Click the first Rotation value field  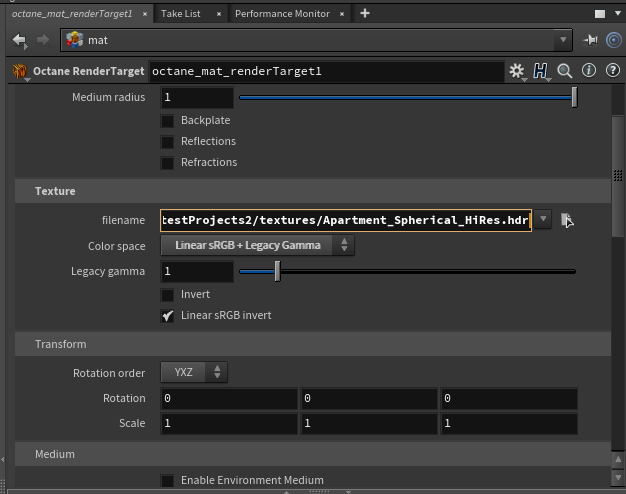(229, 399)
